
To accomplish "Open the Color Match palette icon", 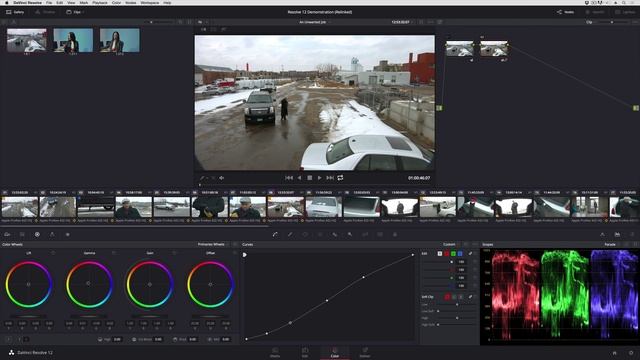I will pyautogui.click(x=22, y=235).
